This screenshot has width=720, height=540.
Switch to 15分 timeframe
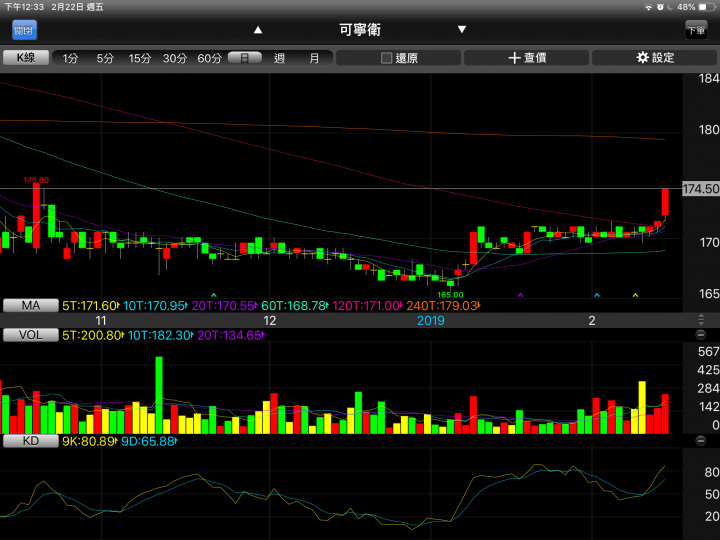click(x=140, y=58)
